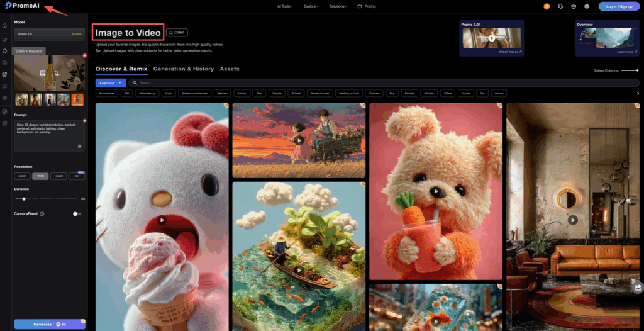
Task: Open the graduation cap tutorials icon
Action: tap(574, 6)
